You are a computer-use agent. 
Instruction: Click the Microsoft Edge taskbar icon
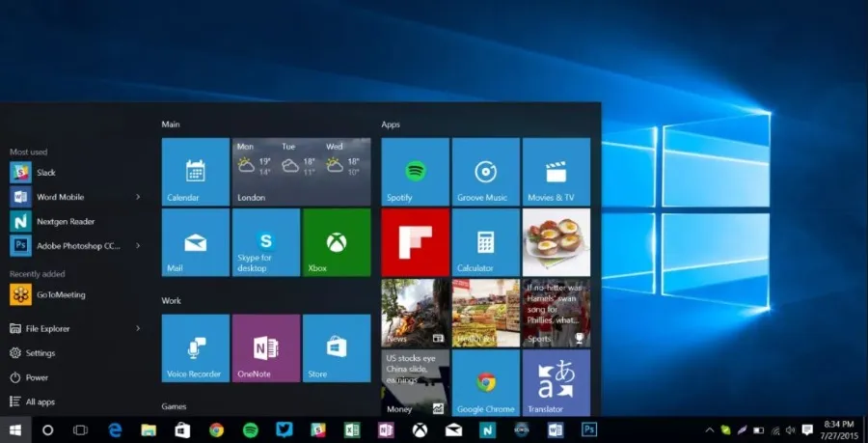point(115,429)
